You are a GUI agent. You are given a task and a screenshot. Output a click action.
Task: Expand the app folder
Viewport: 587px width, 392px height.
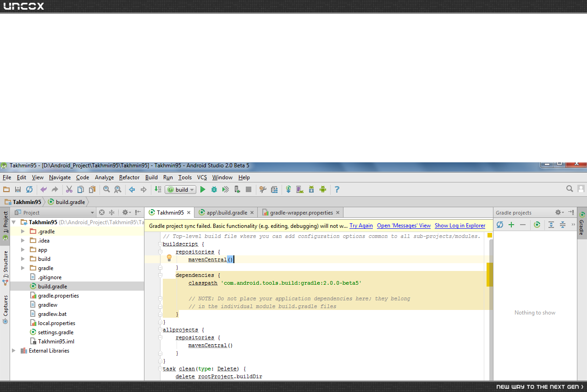(22, 250)
